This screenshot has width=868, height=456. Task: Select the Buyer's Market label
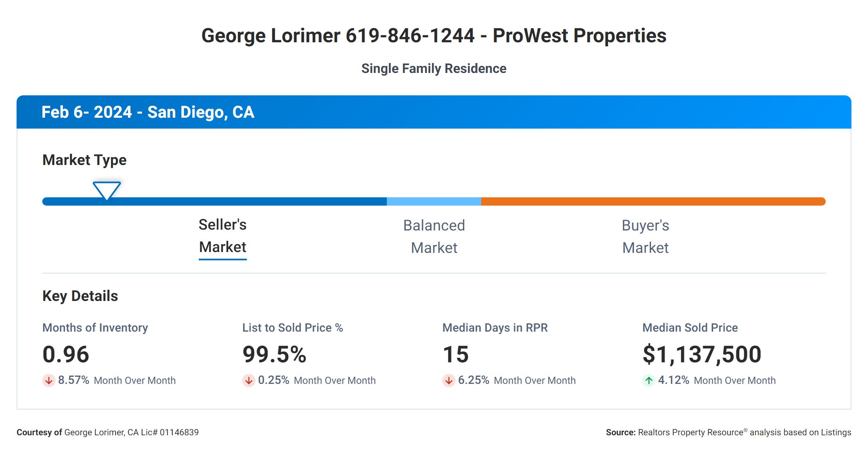[x=645, y=237]
